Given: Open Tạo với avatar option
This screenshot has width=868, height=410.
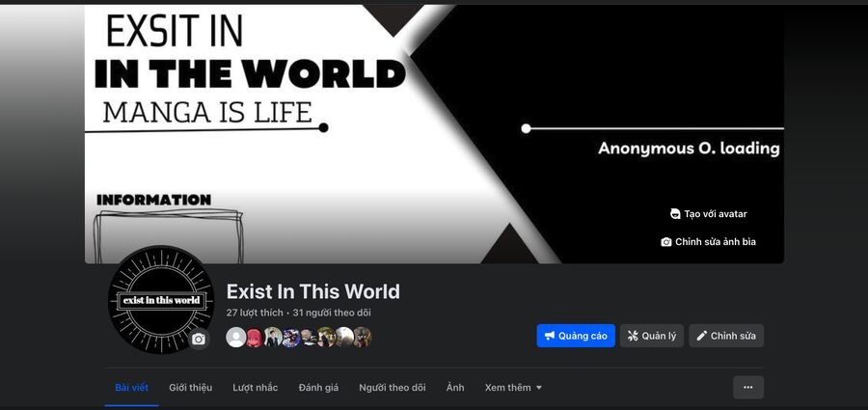Looking at the screenshot, I should [x=709, y=214].
